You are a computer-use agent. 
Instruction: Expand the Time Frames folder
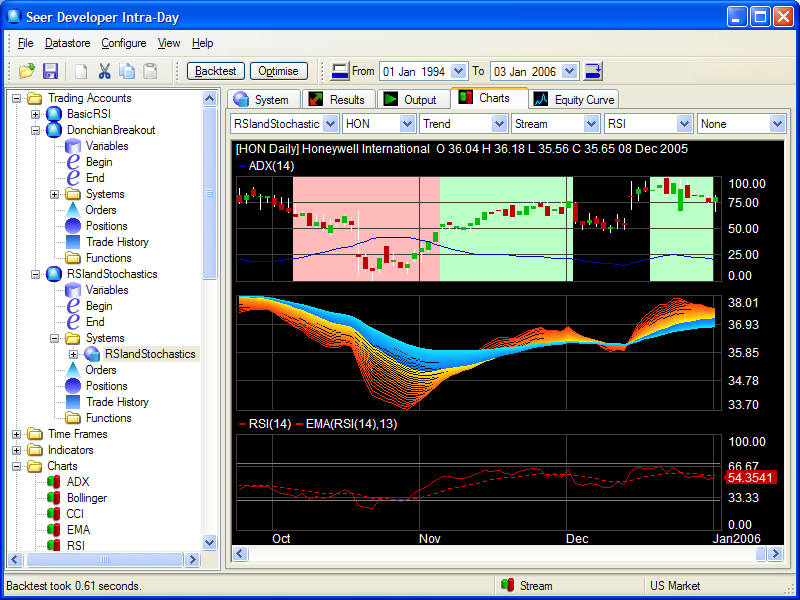click(x=17, y=434)
